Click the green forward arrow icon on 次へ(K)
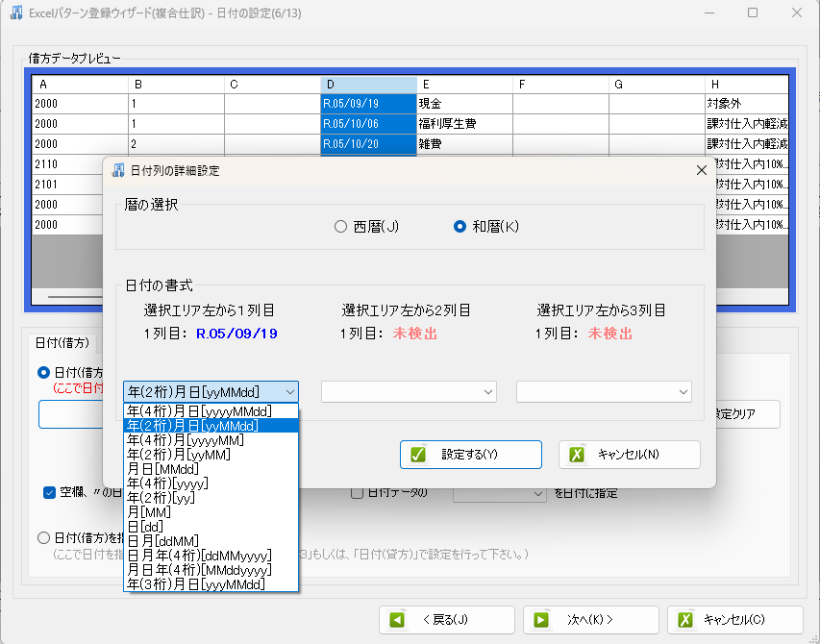This screenshot has width=820, height=644. coord(541,620)
